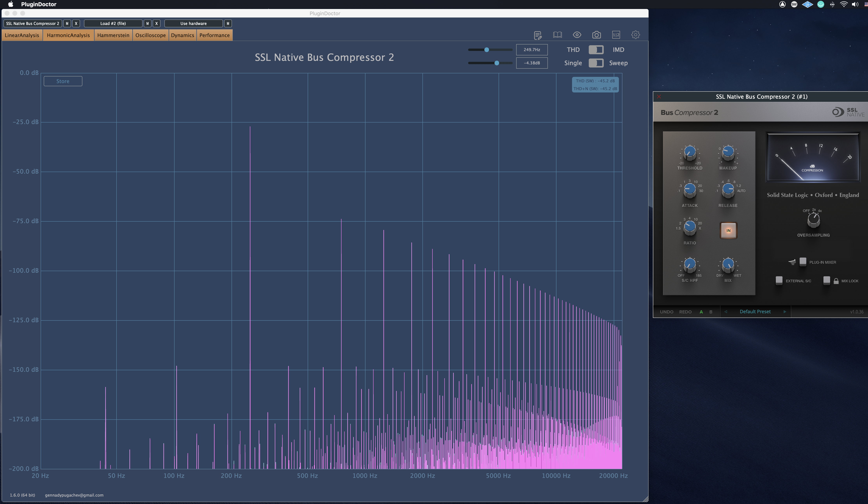This screenshot has height=504, width=868.
Task: Click the MAKEUP knob
Action: tap(728, 152)
